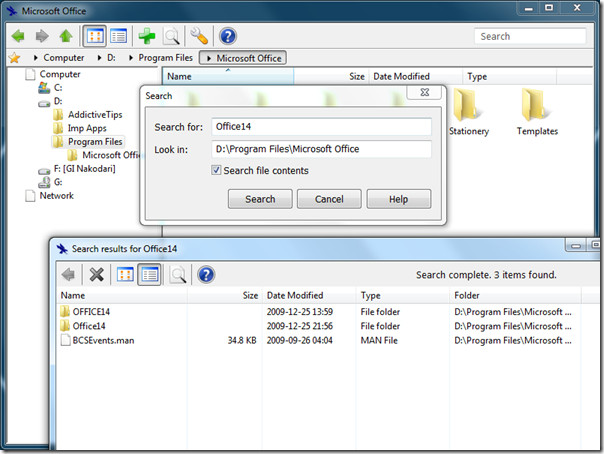This screenshot has width=604, height=454.
Task: Switch search results to icon view
Action: point(125,275)
